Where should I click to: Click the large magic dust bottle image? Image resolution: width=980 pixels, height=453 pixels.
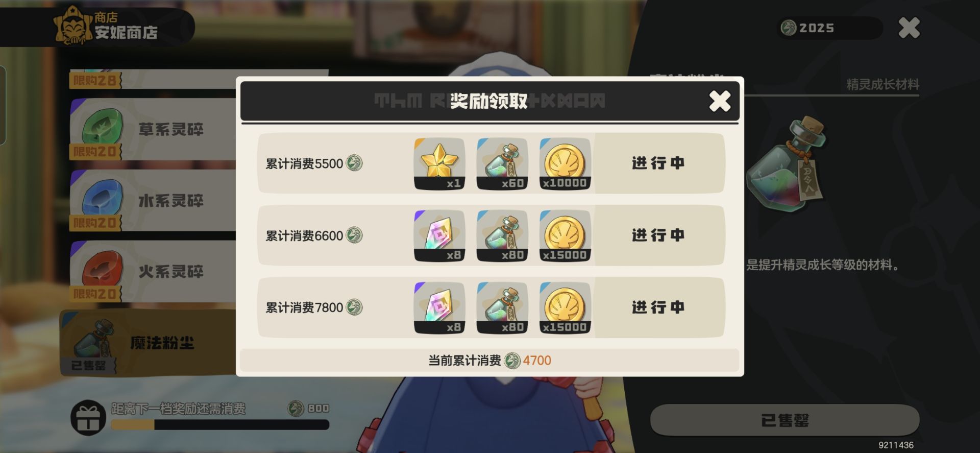(787, 164)
